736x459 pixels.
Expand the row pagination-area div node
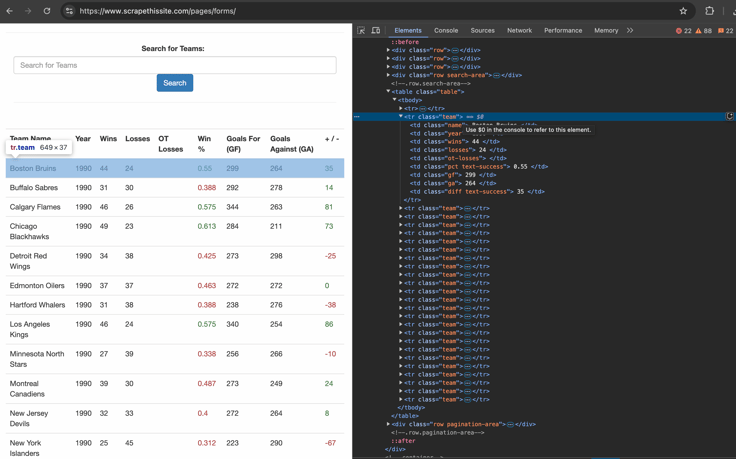[x=389, y=424]
